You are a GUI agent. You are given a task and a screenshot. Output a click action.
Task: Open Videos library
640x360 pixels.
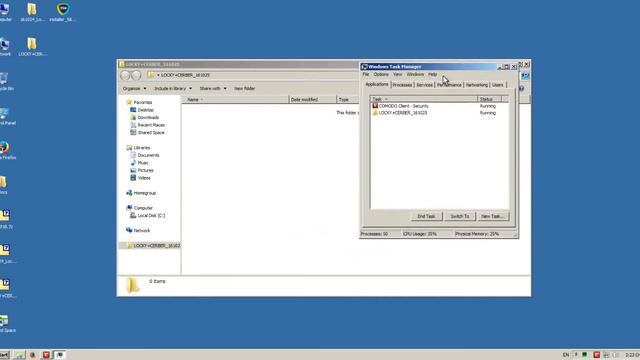(x=144, y=178)
